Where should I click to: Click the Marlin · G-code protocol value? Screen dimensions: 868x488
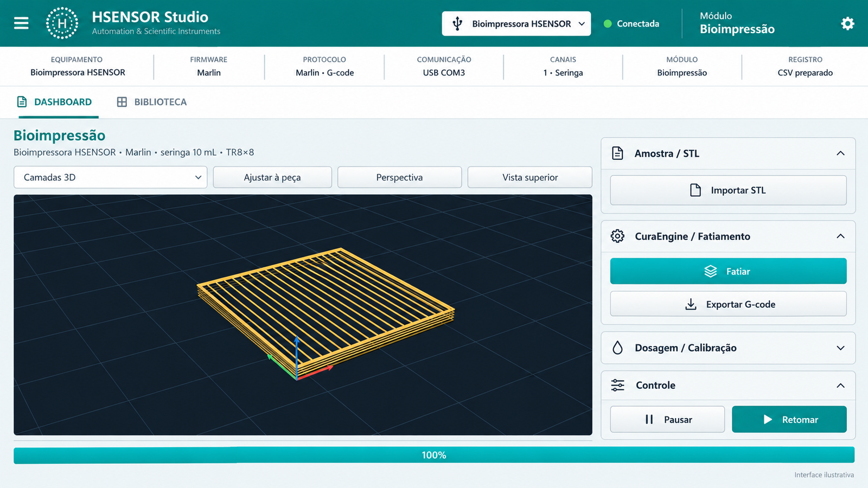tap(324, 73)
